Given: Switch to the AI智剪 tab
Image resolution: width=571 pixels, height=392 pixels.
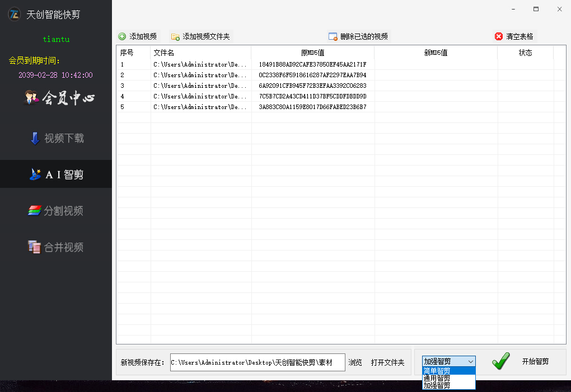Looking at the screenshot, I should (56, 174).
